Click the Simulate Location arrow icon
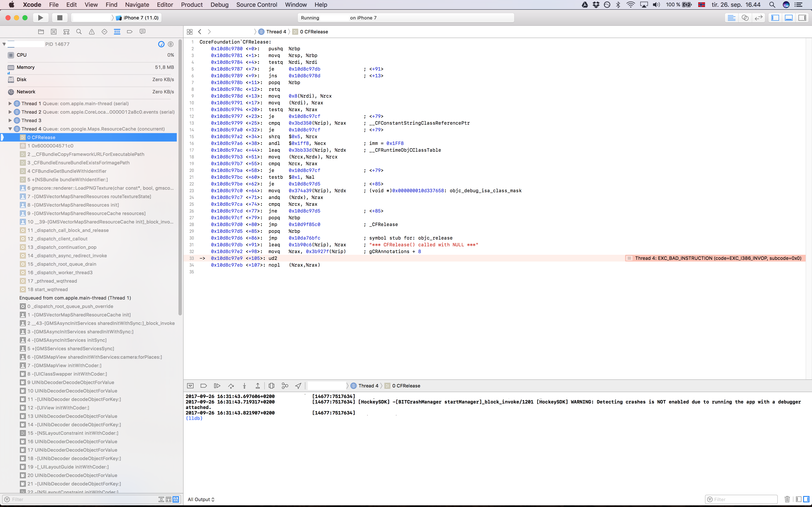Image resolution: width=812 pixels, height=507 pixels. [298, 386]
